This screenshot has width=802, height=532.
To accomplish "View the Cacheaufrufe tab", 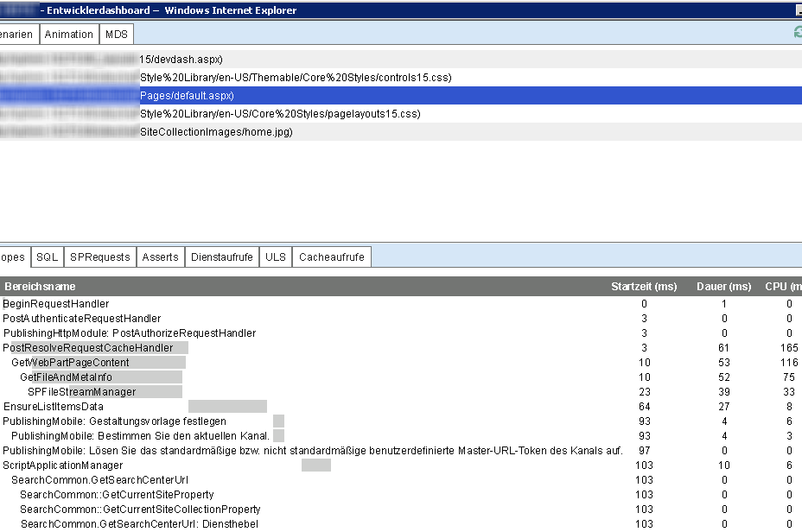I will [331, 256].
